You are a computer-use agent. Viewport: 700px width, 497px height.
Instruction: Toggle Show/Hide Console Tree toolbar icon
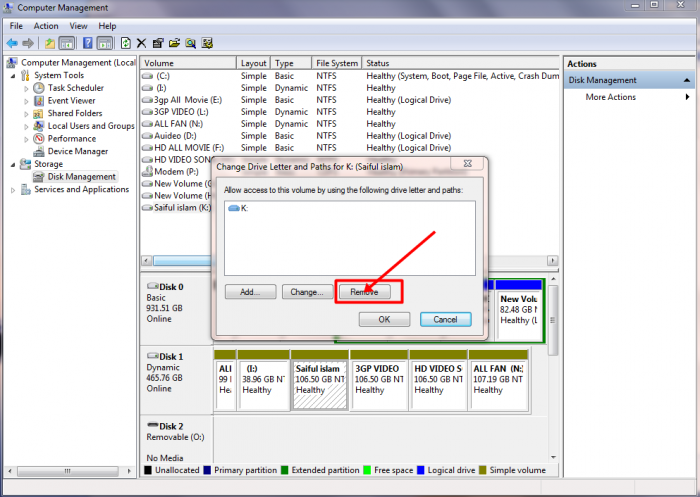tap(67, 43)
